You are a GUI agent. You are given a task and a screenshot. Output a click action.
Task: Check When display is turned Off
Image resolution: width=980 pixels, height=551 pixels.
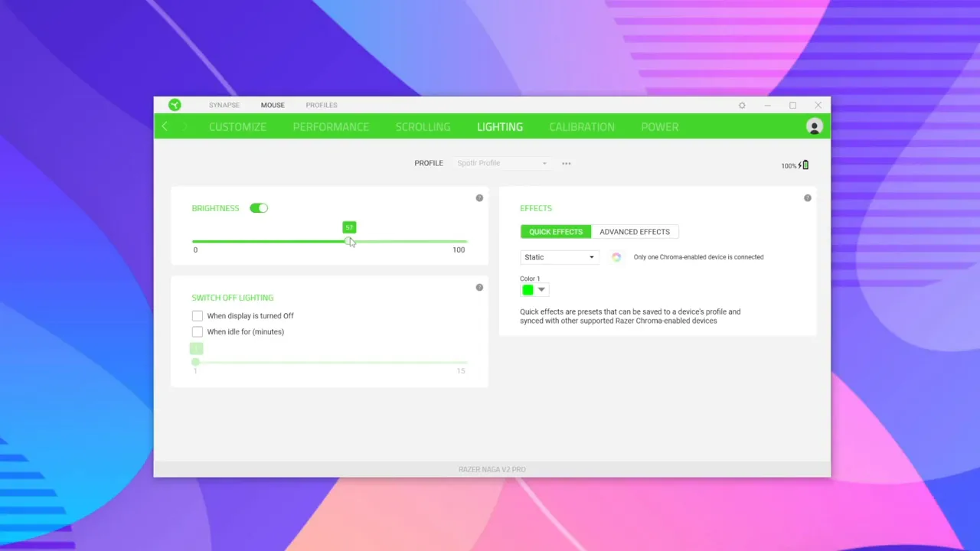pyautogui.click(x=198, y=315)
